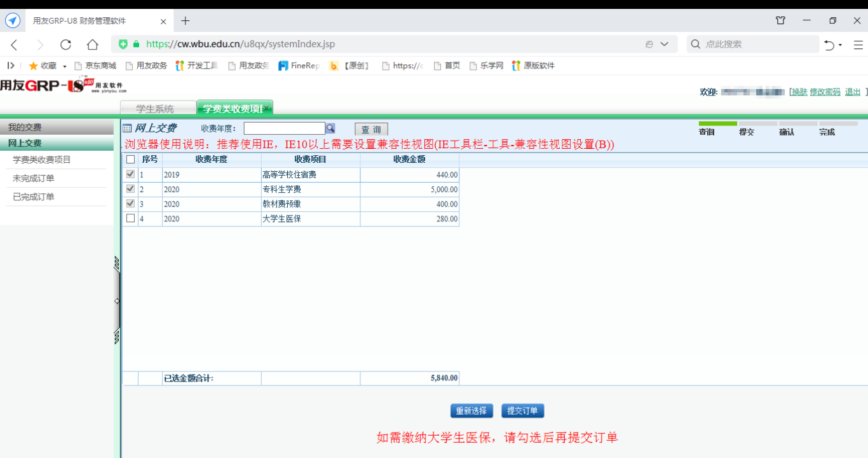This screenshot has height=458, width=868.
Task: Click the browser refresh icon
Action: [x=65, y=45]
